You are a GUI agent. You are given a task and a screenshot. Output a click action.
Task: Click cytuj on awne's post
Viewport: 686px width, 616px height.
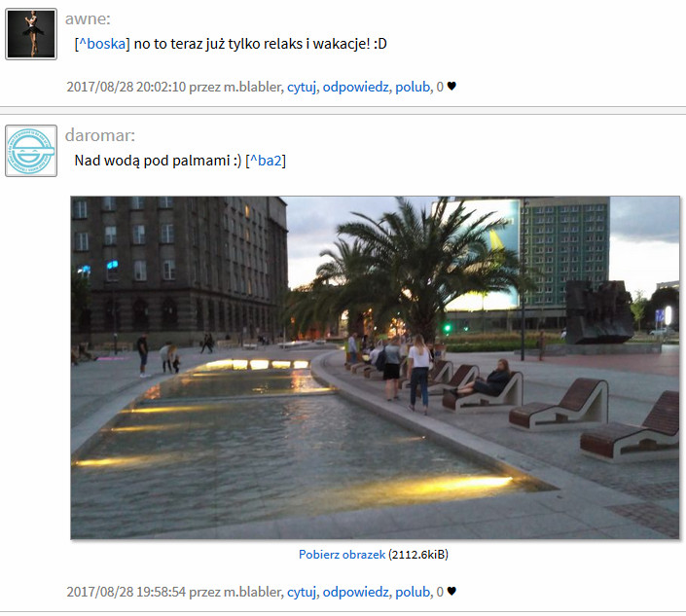point(302,87)
